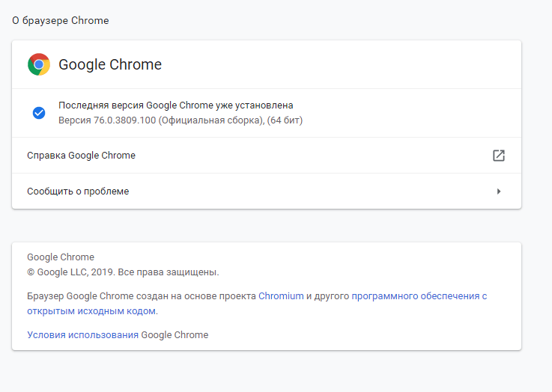Click the Google Chrome logo icon
The height and width of the screenshot is (392, 552).
pyautogui.click(x=39, y=64)
